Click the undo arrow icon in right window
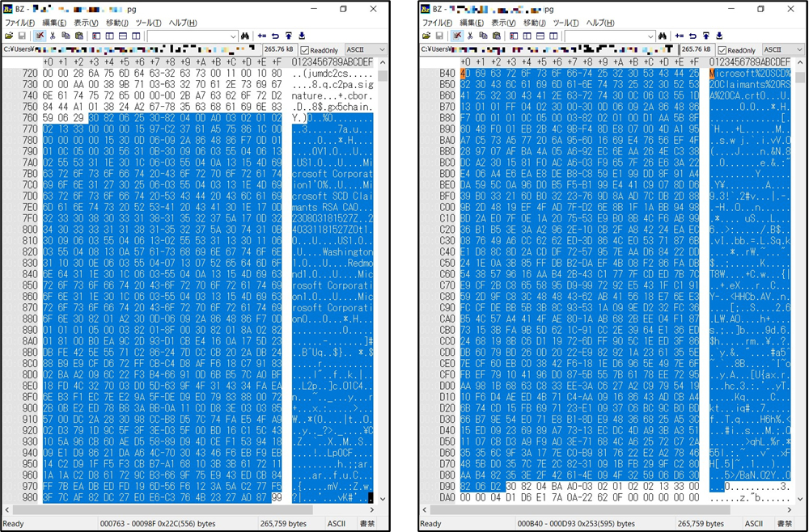Viewport: 809px width, 532px height. pos(693,36)
